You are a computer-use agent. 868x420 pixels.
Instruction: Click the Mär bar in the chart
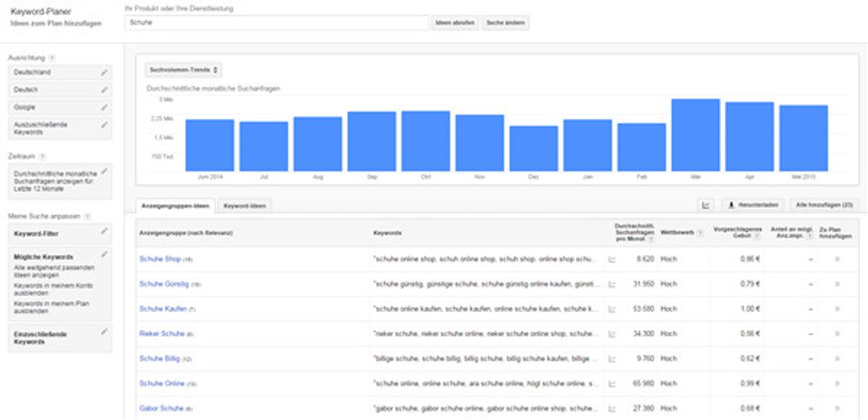(695, 135)
